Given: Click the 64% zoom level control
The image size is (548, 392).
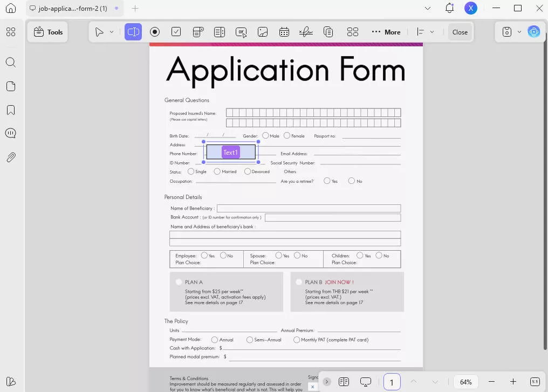Looking at the screenshot, I should (x=465, y=381).
